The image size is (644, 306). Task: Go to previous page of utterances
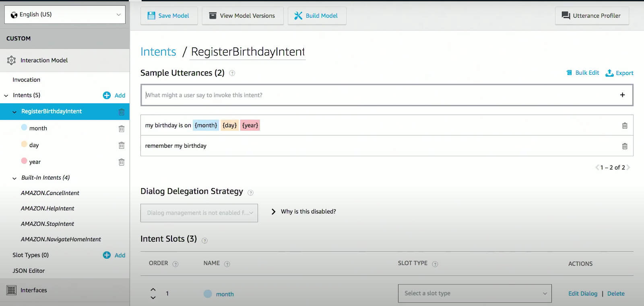point(597,167)
